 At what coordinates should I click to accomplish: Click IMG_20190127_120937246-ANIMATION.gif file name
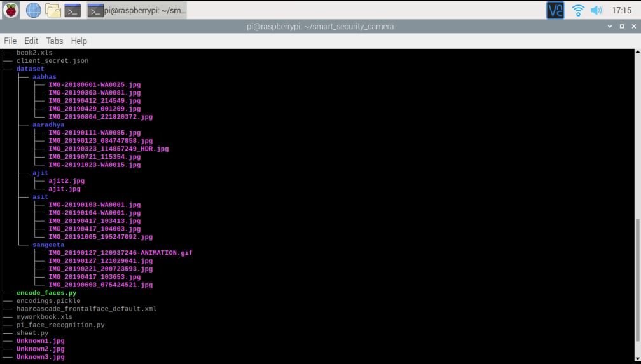[x=121, y=253]
